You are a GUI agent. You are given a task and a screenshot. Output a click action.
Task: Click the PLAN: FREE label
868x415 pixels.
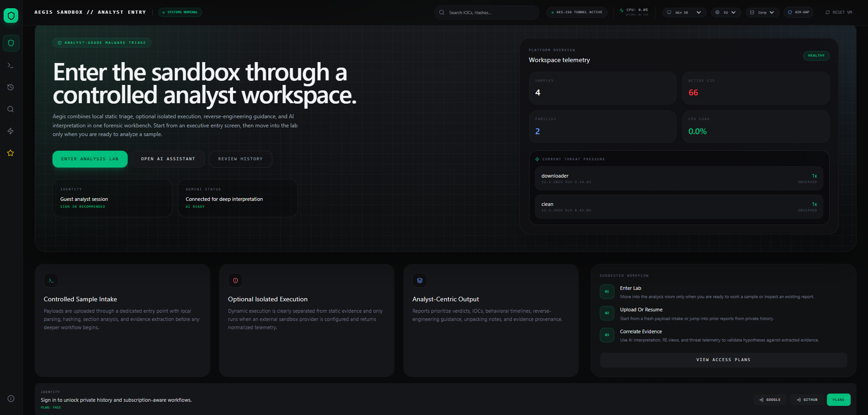tap(51, 408)
